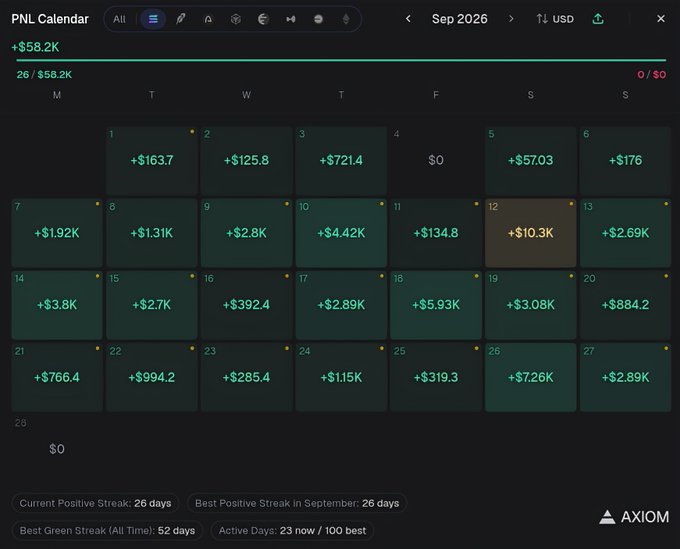The image size is (680, 549).
Task: Click the W weekday column header
Action: tap(246, 95)
